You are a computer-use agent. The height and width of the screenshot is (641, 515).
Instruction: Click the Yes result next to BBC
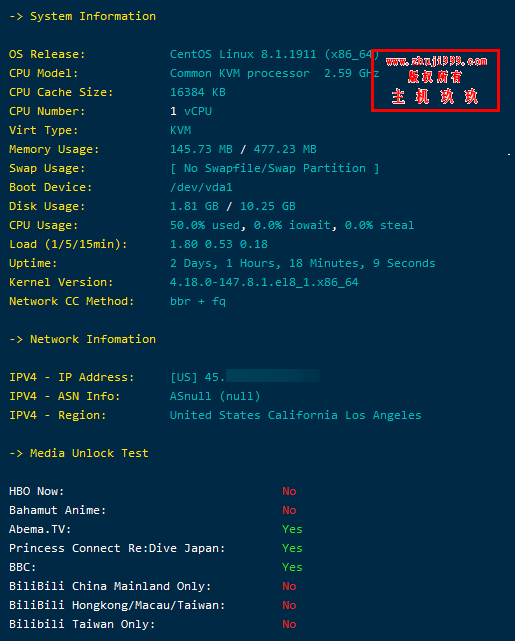coord(292,567)
